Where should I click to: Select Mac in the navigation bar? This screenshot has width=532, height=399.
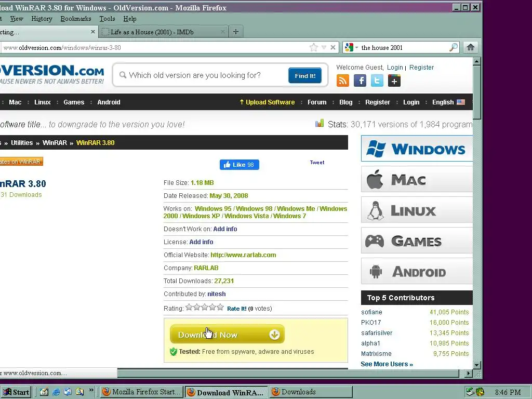pyautogui.click(x=15, y=102)
